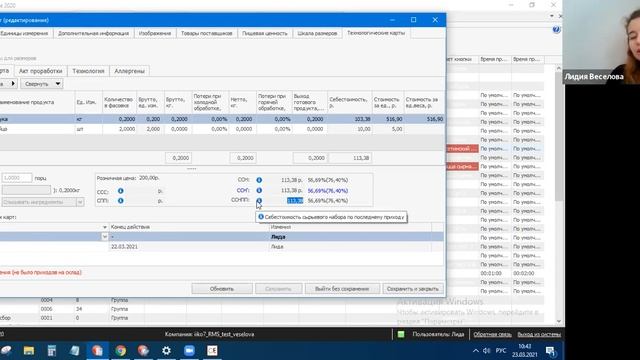The height and width of the screenshot is (360, 640).
Task: Switch to the Изображения tab
Action: point(155,33)
